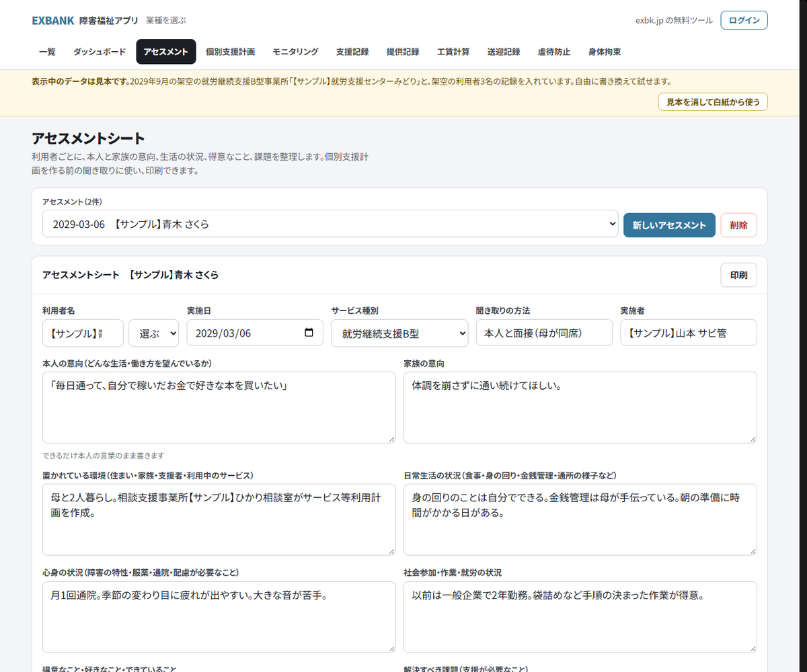Screen dimensions: 807x672
Task: Click the 置かれている環境 text area
Action: (x=219, y=519)
